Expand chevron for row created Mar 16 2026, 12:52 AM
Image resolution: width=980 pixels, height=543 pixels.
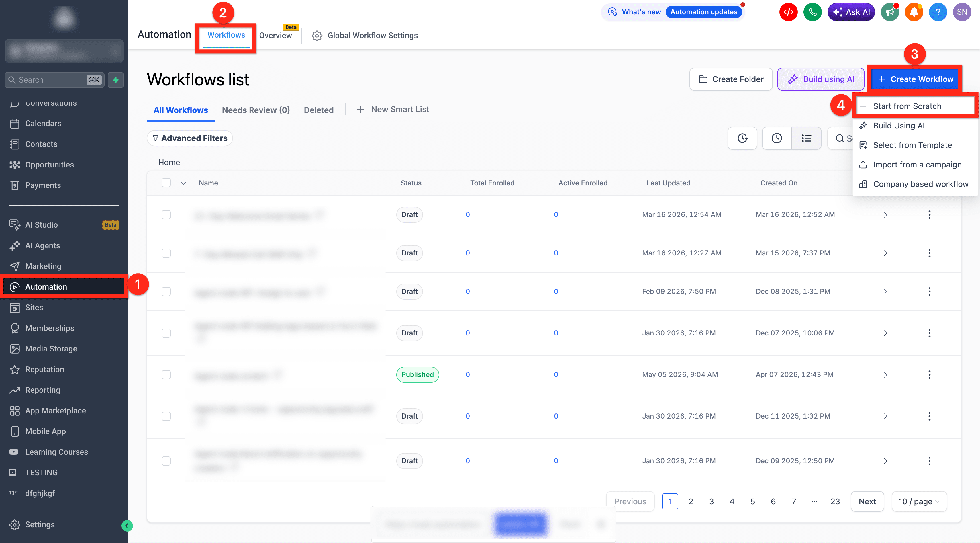coord(885,215)
